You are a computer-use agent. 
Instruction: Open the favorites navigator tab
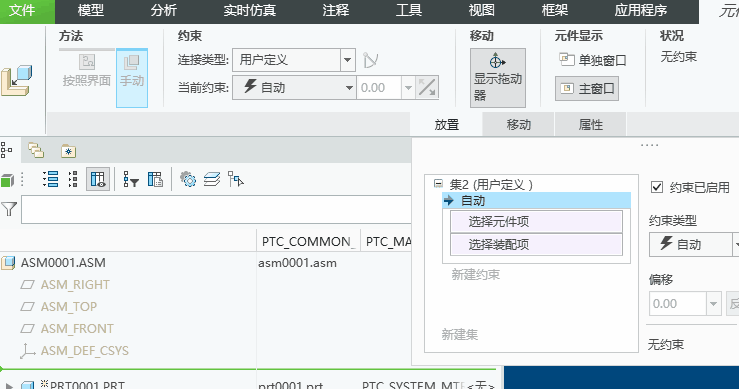tap(69, 151)
